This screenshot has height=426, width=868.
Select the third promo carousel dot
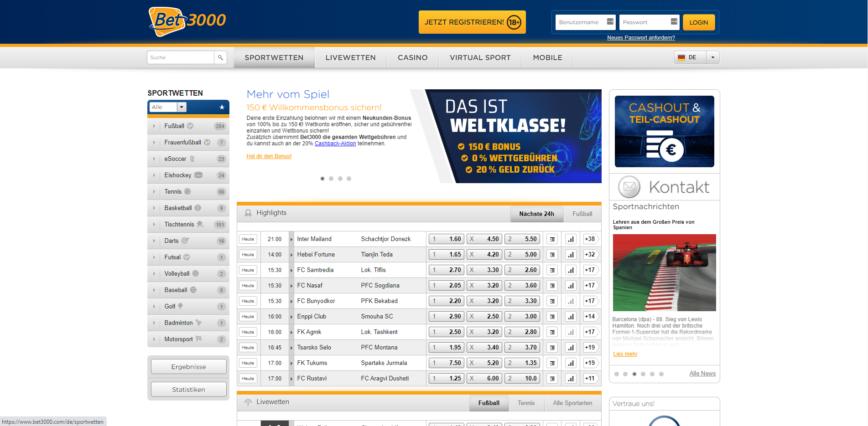340,179
